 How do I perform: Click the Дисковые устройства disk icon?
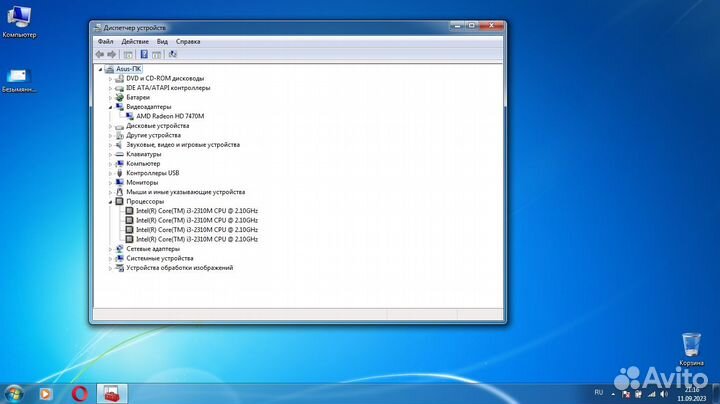(119, 126)
